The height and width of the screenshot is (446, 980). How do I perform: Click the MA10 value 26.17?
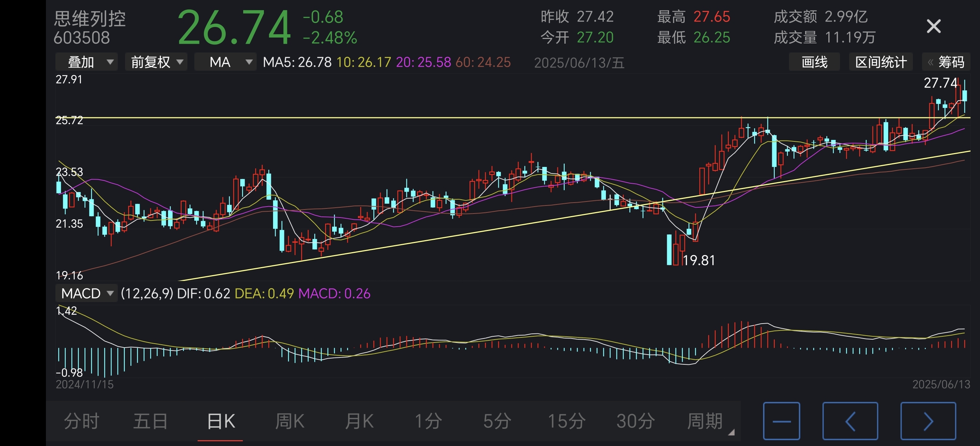coord(364,62)
